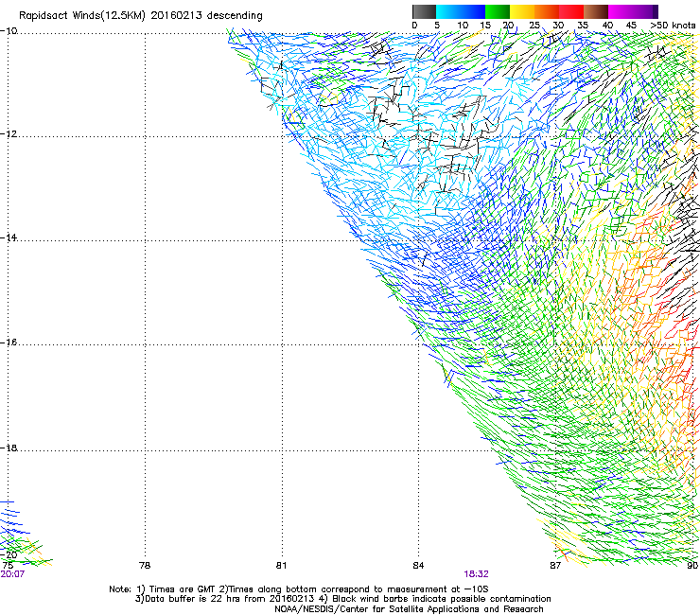Screen dimensions: 700x615
Task: Click the '84' longitude label
Action: 418,566
